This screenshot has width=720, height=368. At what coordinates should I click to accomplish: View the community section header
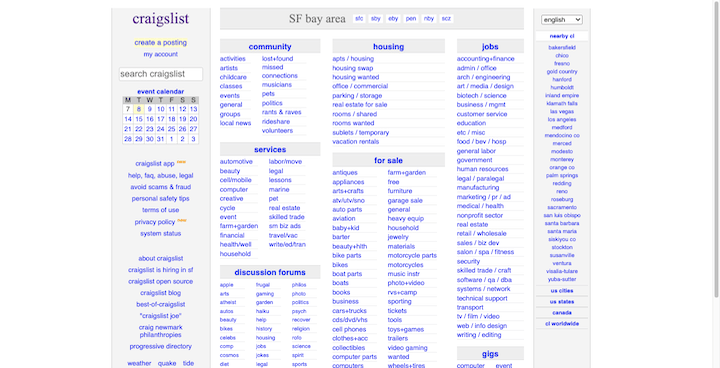(270, 46)
